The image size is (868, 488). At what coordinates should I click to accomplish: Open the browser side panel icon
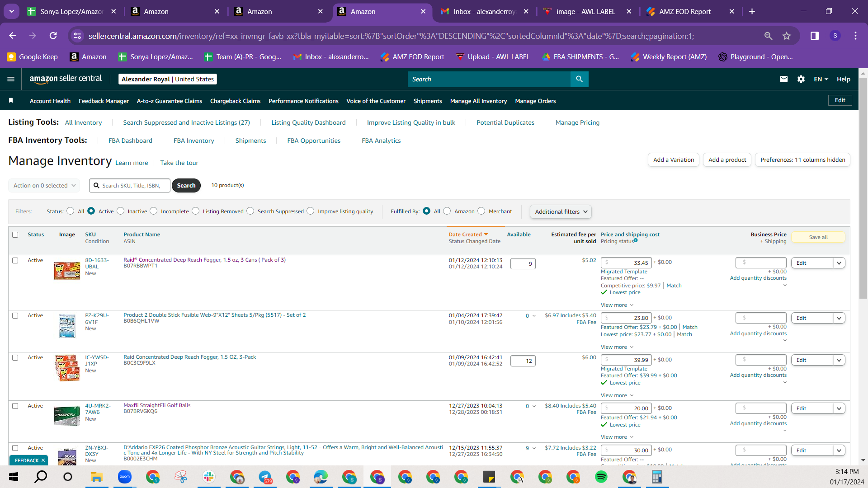815,36
